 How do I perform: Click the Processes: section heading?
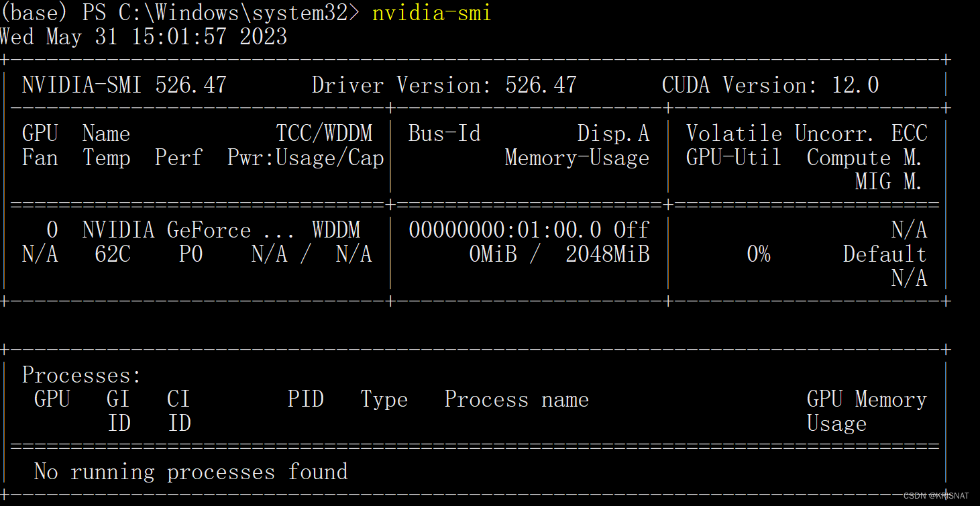pyautogui.click(x=82, y=375)
